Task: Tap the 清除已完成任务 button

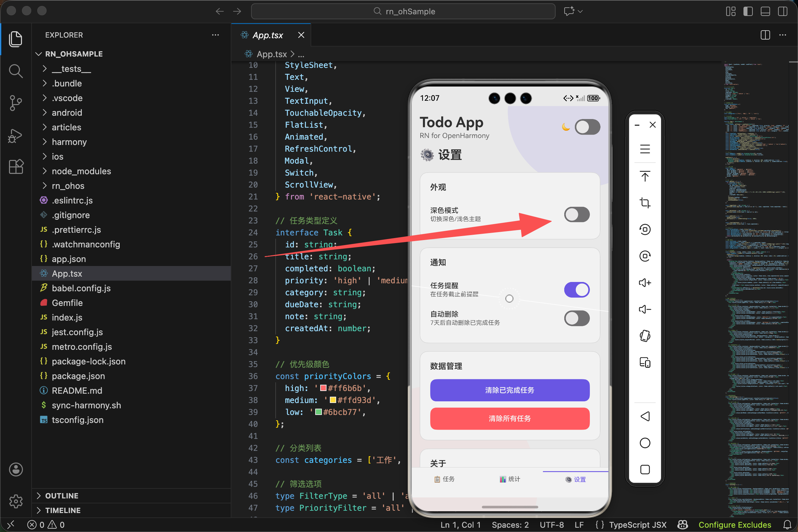Action: click(510, 390)
